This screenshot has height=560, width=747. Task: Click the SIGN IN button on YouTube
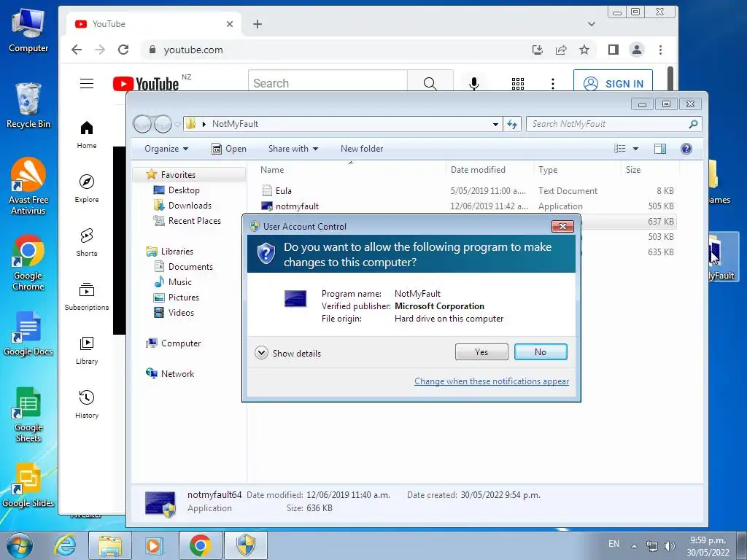click(x=613, y=84)
